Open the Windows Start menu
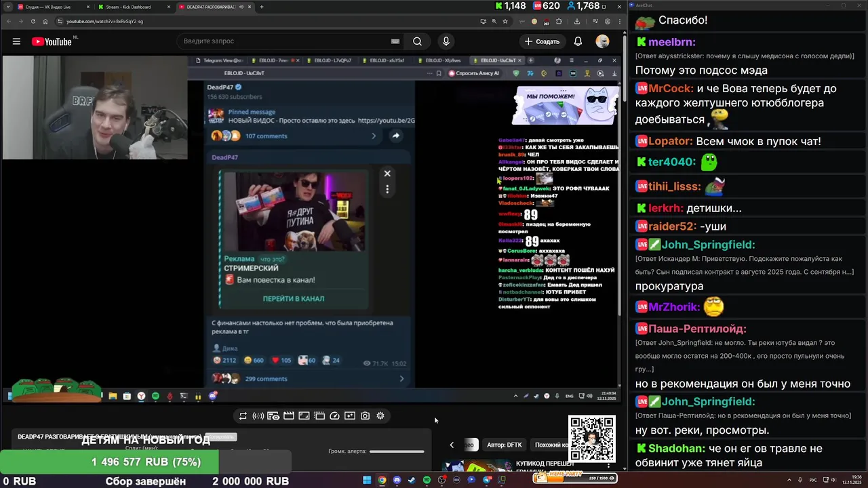The width and height of the screenshot is (868, 488). coord(367,480)
